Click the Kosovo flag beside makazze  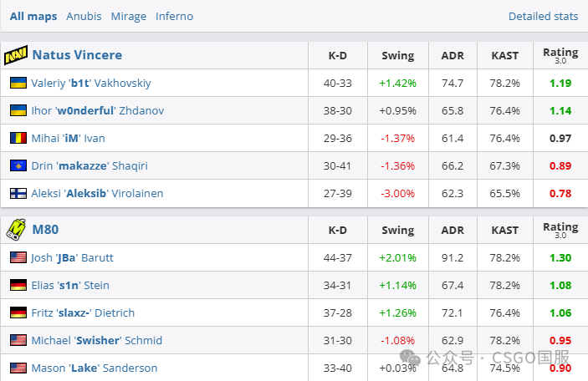(18, 165)
